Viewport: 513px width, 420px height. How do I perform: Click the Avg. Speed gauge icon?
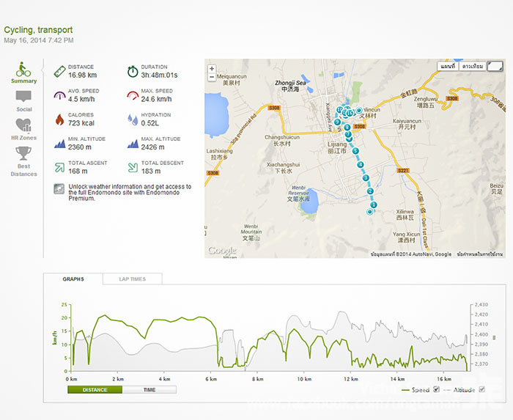[60, 95]
